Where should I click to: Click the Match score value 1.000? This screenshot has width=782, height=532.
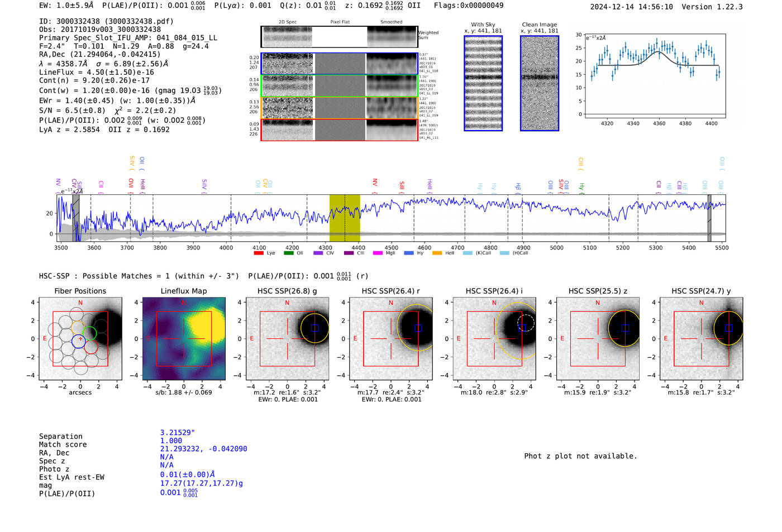171,440
